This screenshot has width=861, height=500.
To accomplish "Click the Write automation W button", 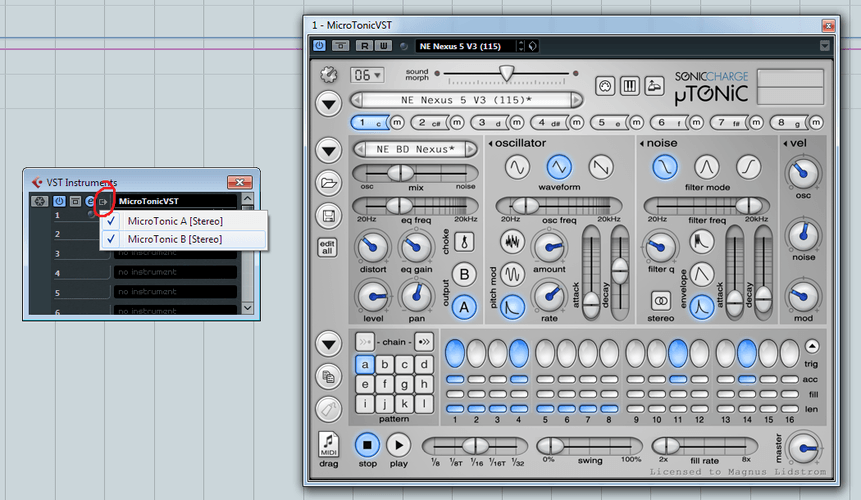I will [x=383, y=46].
